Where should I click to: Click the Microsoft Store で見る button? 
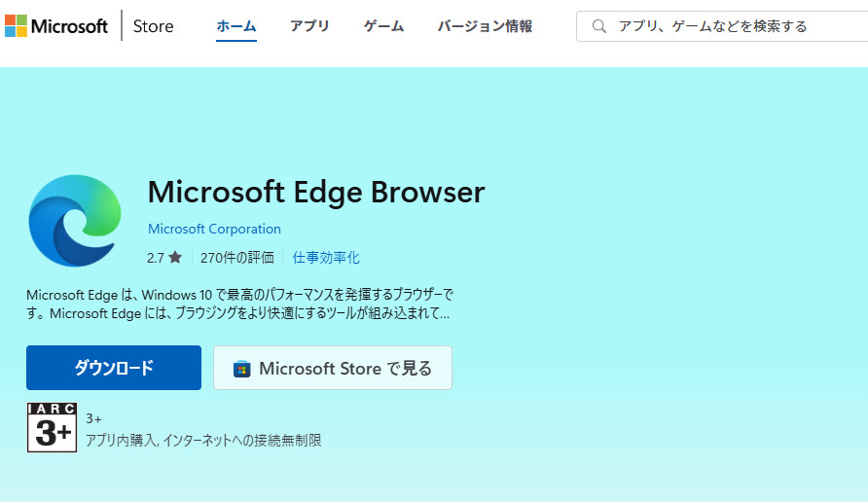[333, 369]
